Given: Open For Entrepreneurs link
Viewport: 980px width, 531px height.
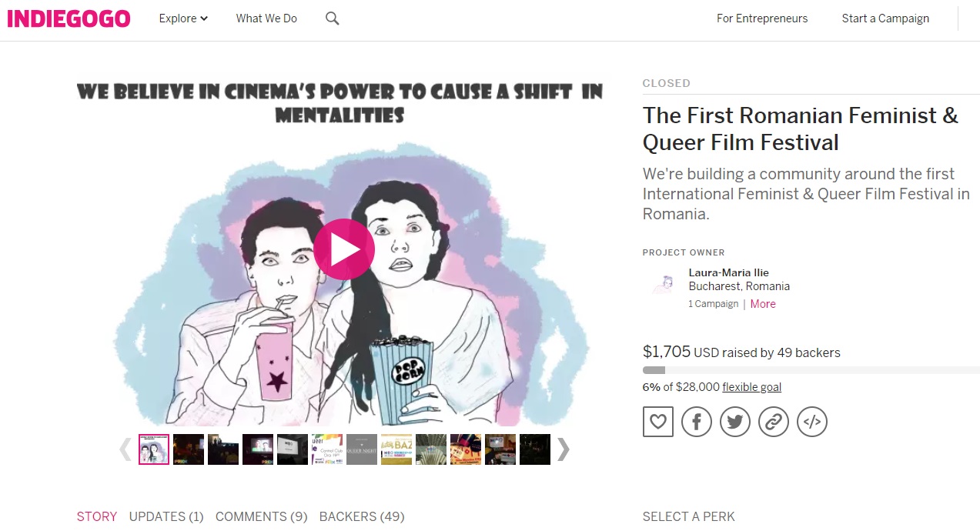Looking at the screenshot, I should pyautogui.click(x=762, y=18).
